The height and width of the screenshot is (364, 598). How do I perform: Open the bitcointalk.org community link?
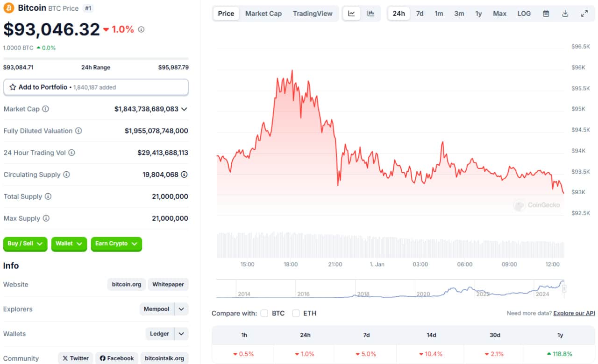164,358
